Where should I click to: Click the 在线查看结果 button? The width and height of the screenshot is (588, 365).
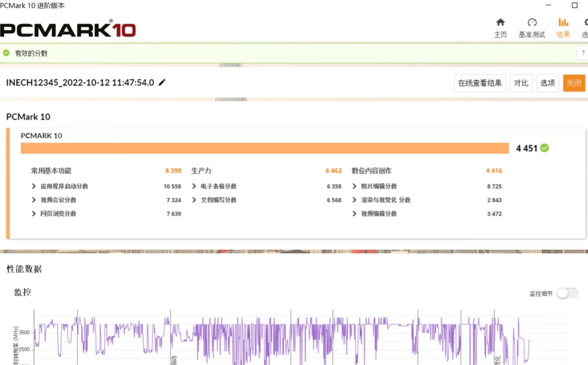[x=480, y=83]
